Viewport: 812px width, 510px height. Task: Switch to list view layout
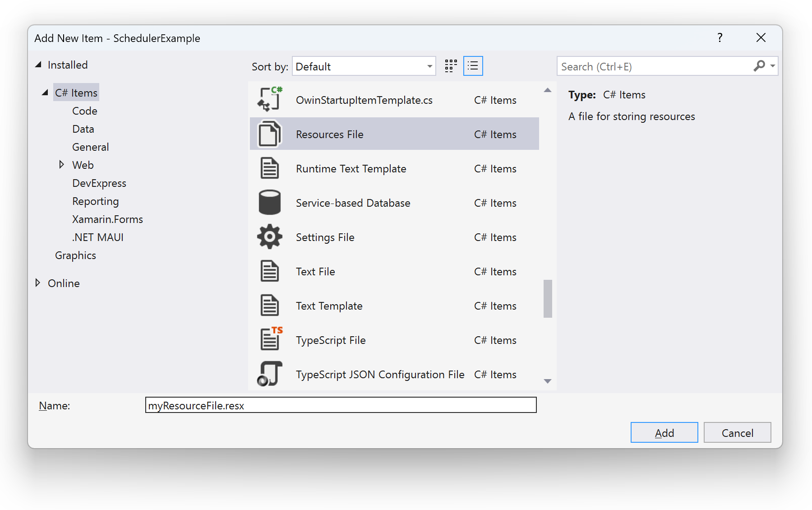(473, 66)
